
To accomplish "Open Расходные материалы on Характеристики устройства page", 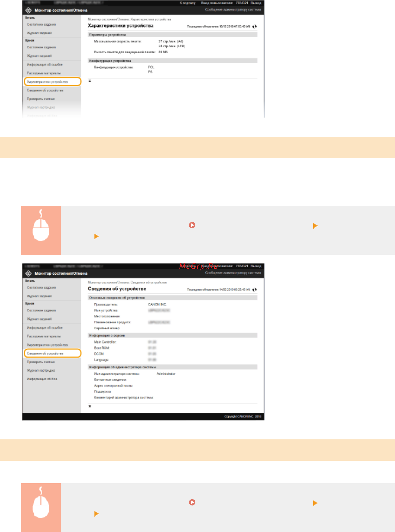I will click(x=44, y=73).
